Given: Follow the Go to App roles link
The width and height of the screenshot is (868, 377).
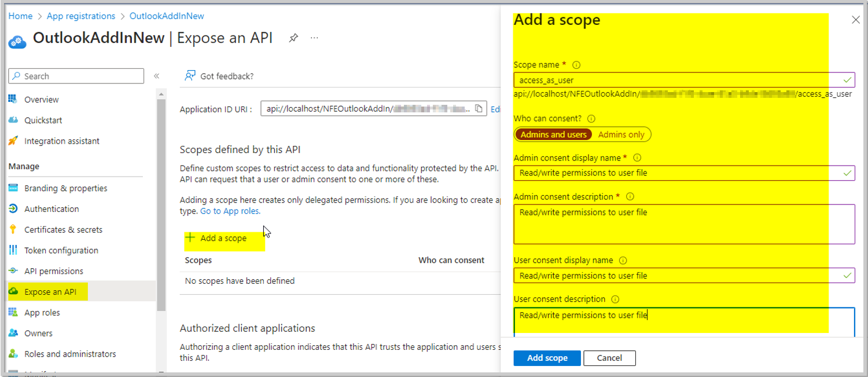Looking at the screenshot, I should coord(230,211).
